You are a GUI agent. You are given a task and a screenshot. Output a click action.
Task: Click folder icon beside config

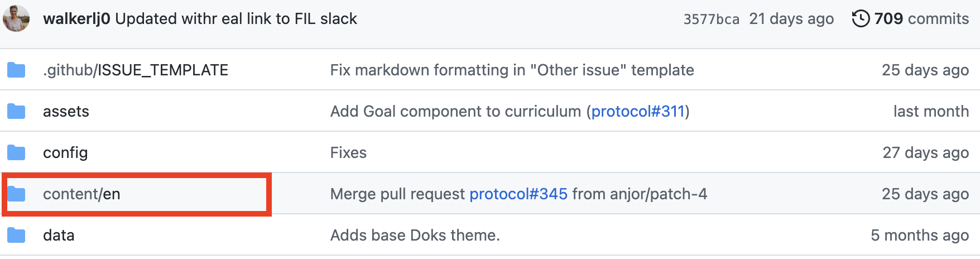click(17, 153)
